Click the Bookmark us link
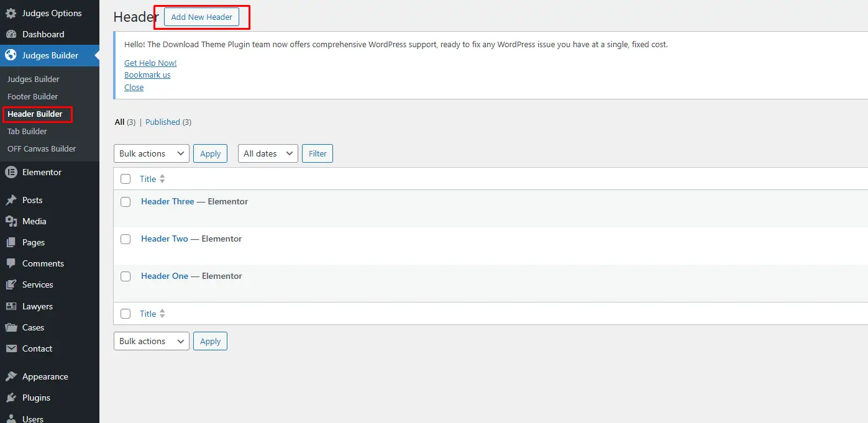The height and width of the screenshot is (423, 868). [147, 75]
